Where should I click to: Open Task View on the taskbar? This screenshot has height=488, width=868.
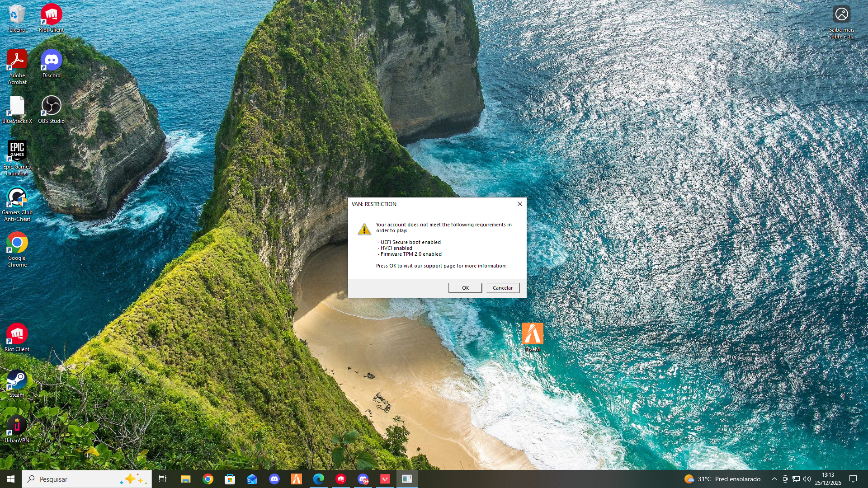(x=163, y=479)
